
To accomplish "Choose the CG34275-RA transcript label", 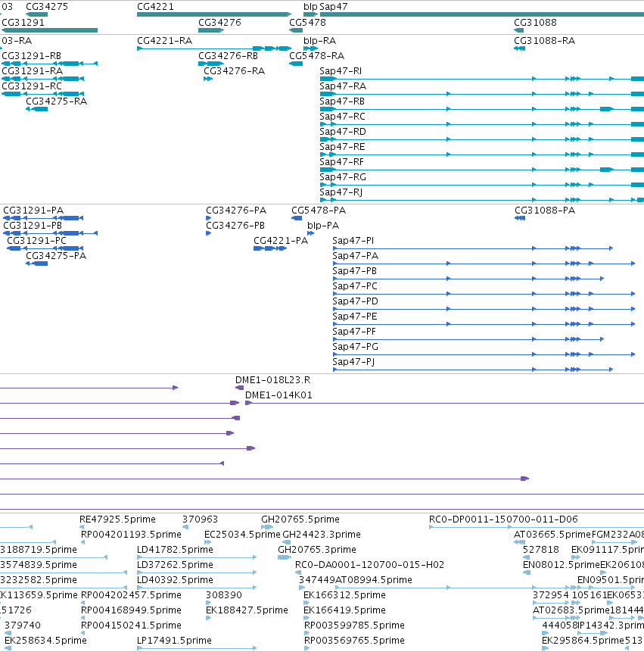I will coord(57,101).
